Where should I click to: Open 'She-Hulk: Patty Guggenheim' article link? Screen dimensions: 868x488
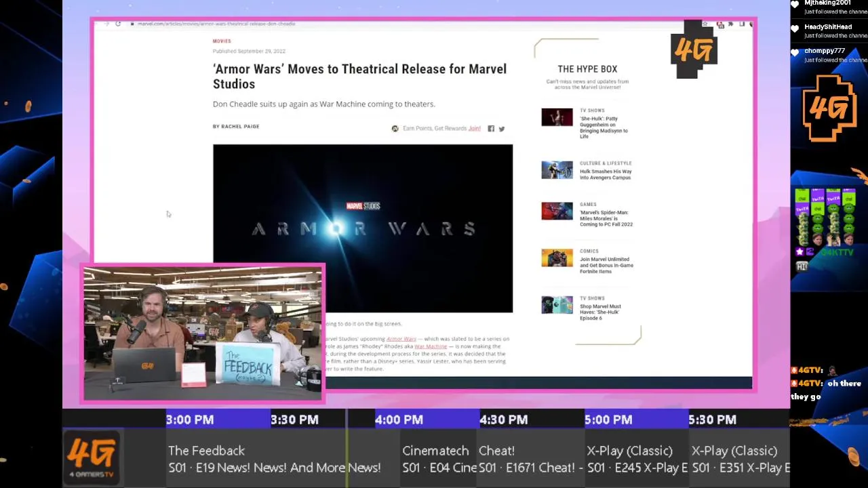tap(604, 127)
